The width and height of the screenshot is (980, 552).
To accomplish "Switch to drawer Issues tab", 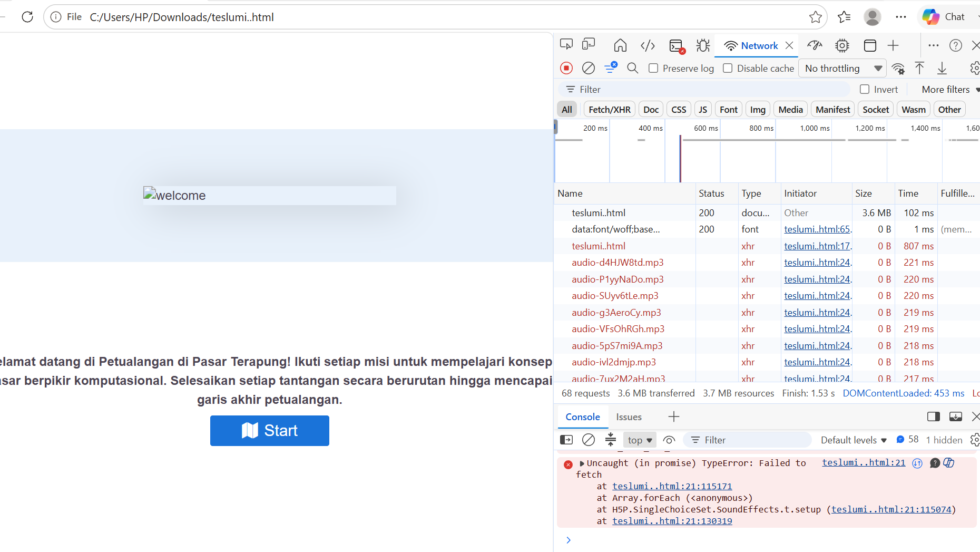I will 629,417.
